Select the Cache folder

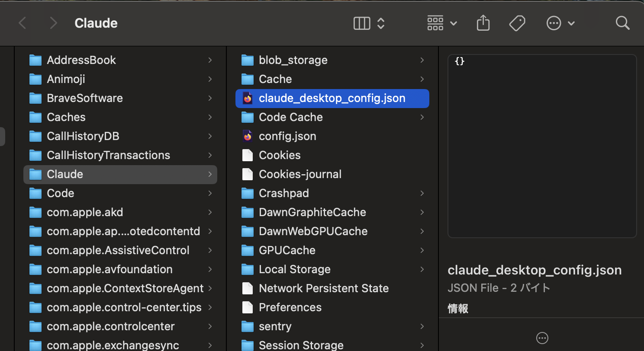[332, 79]
